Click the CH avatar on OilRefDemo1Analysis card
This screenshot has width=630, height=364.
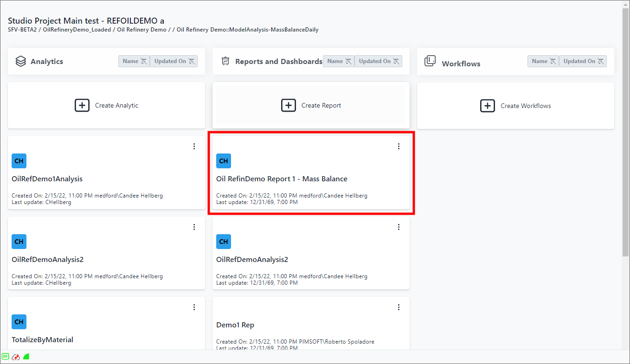point(19,161)
